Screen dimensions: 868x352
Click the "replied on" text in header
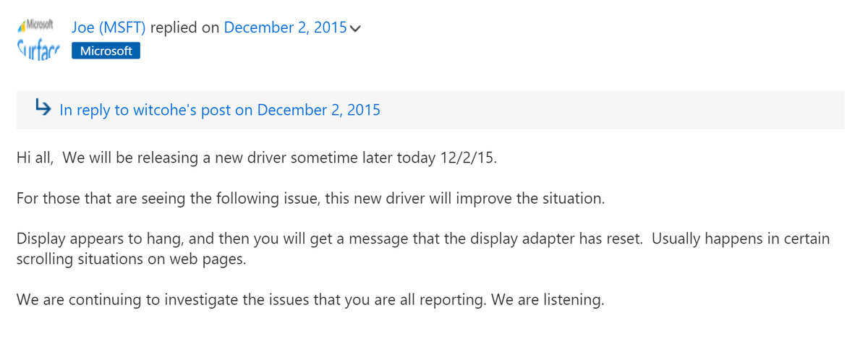click(185, 28)
